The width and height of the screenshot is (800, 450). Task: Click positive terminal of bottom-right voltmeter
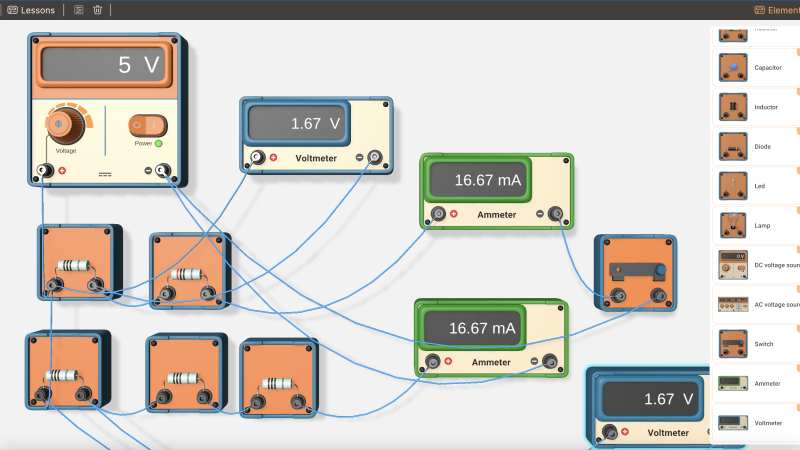pyautogui.click(x=610, y=432)
